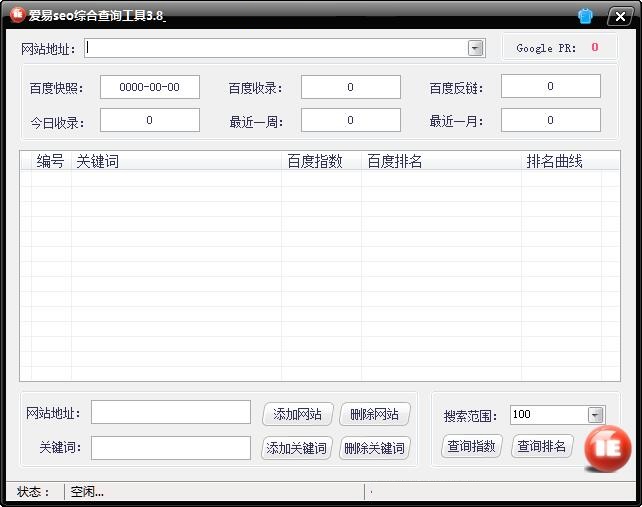This screenshot has height=507, width=642.
Task: Close the SEO tool window
Action: coord(620,16)
